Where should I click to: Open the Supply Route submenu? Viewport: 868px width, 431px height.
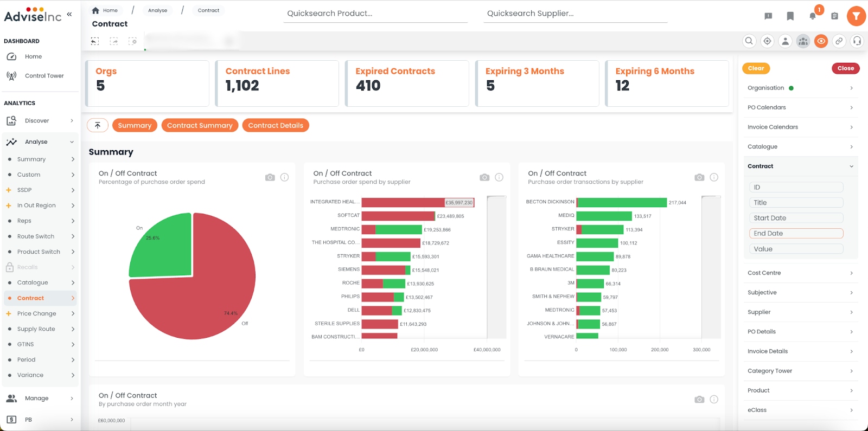[x=40, y=329]
